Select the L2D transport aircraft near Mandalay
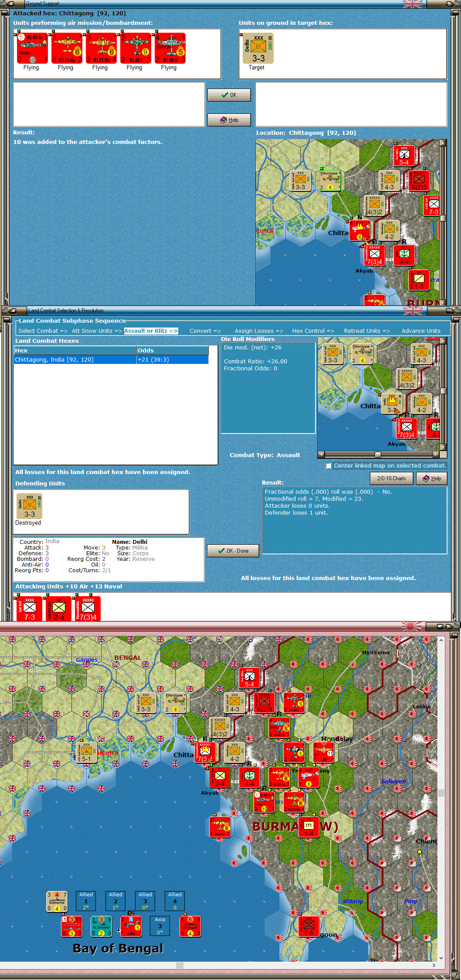461x980 pixels. tap(323, 752)
